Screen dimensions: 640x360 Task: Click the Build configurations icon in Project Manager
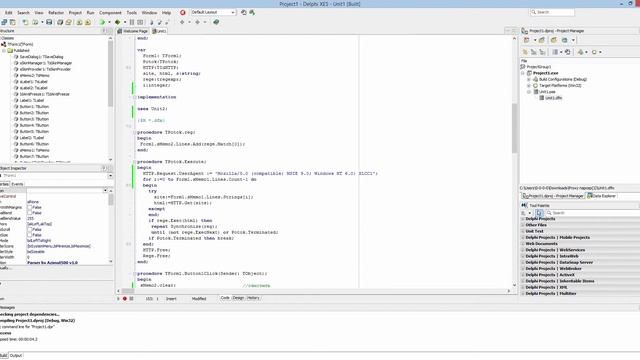tap(580, 52)
